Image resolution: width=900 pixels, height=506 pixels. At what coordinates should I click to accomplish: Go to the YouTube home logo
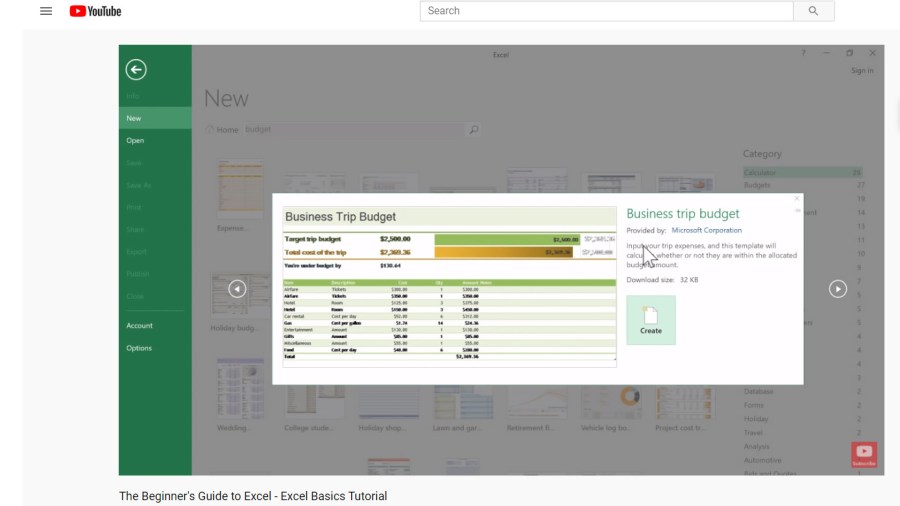[x=95, y=11]
